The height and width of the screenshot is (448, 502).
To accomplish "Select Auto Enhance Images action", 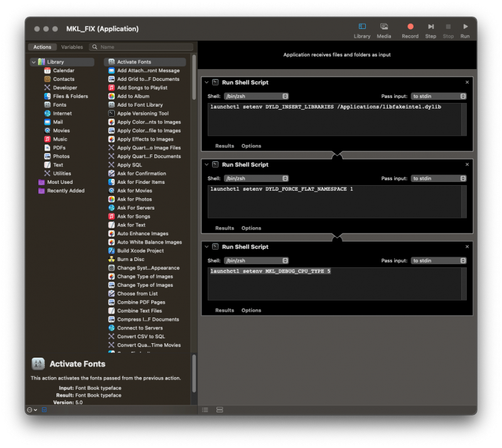I will pyautogui.click(x=142, y=234).
